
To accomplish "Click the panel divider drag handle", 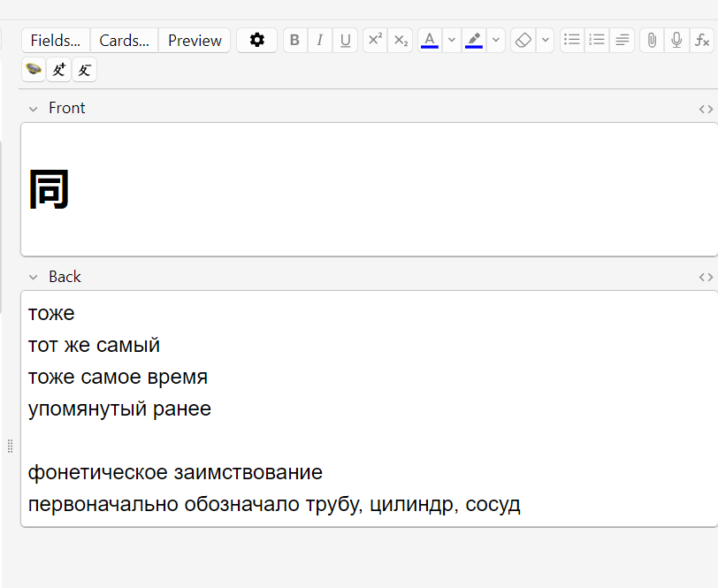I will 10,446.
